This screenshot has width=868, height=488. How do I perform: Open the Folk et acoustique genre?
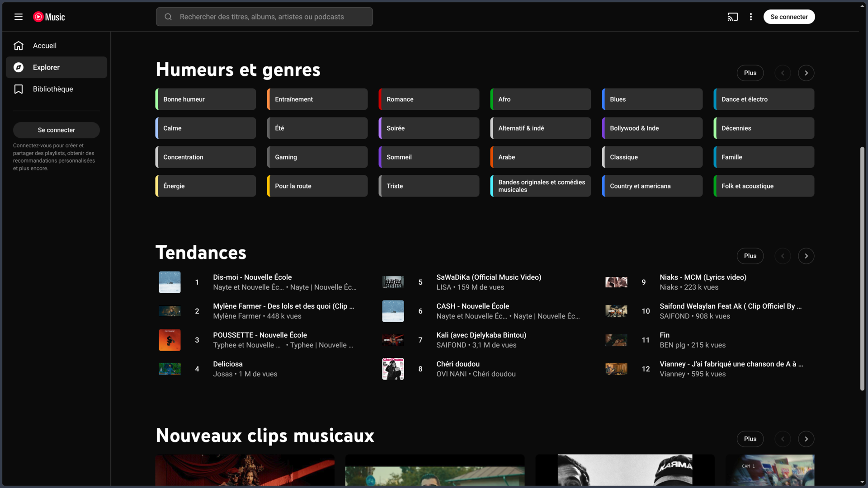(x=764, y=186)
